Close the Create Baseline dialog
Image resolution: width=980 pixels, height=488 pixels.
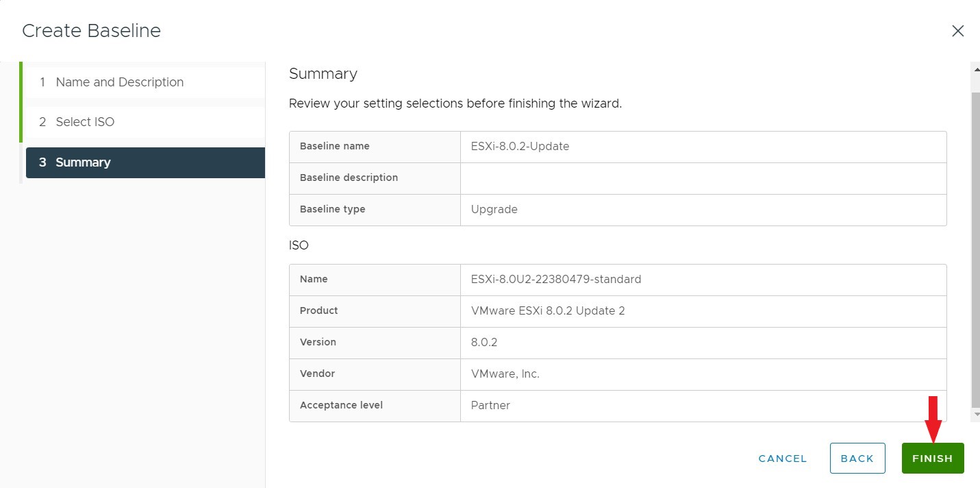tap(957, 31)
